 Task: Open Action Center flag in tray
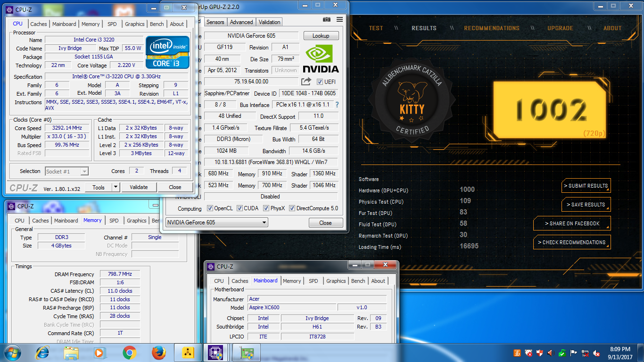[574, 353]
